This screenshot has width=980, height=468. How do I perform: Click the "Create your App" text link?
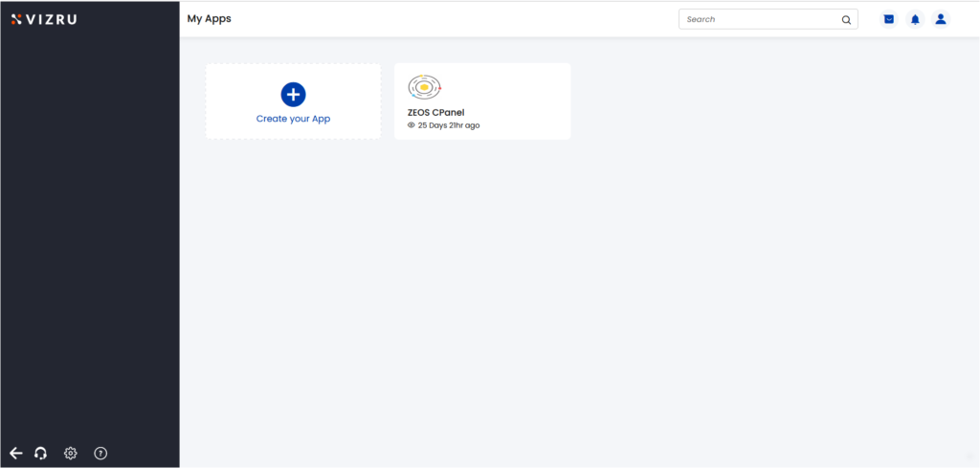click(x=293, y=120)
